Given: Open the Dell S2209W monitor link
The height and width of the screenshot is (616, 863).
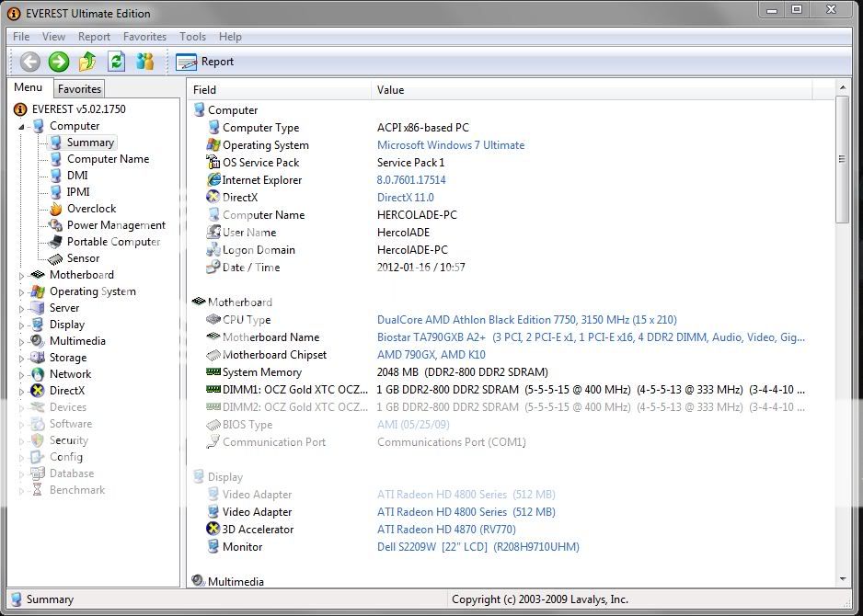Looking at the screenshot, I should click(x=478, y=547).
